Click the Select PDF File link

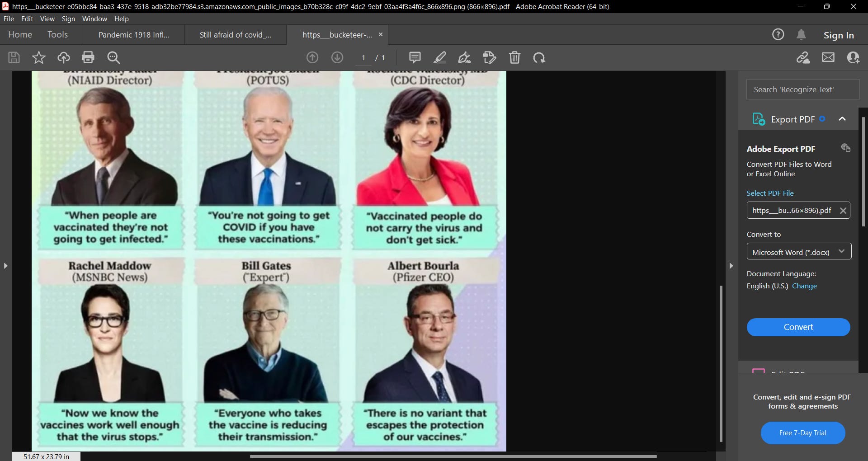(x=770, y=193)
